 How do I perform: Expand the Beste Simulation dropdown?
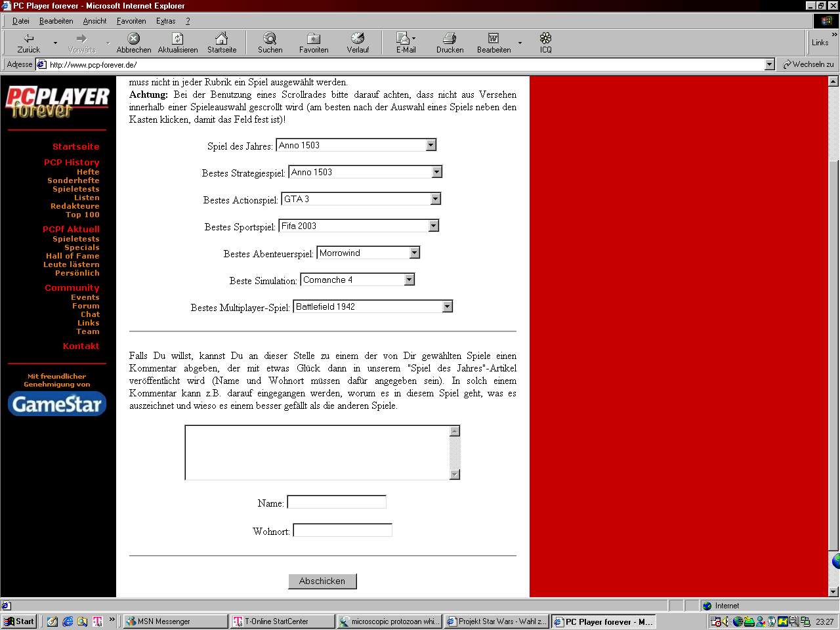click(409, 280)
